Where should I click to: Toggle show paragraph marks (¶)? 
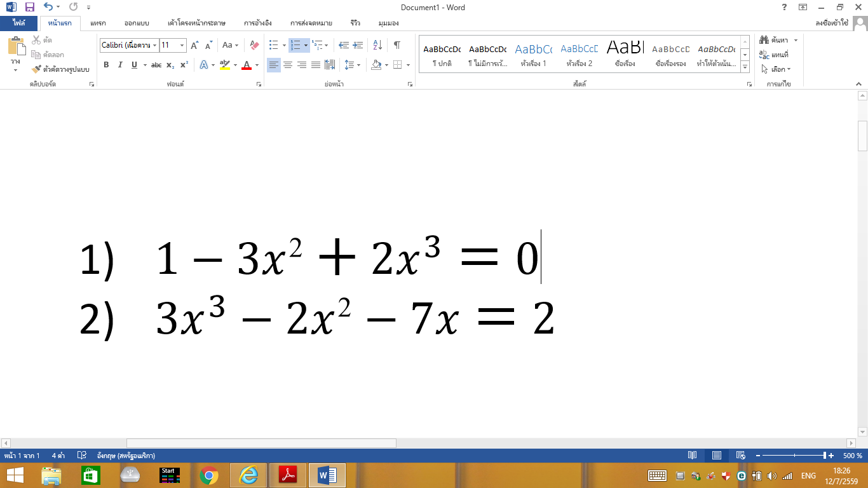pos(397,45)
